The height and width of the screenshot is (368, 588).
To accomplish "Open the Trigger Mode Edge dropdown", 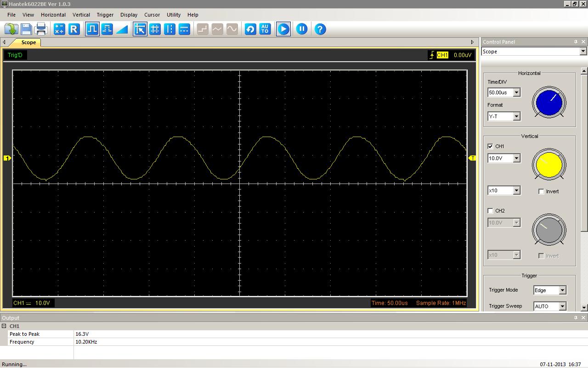I will [562, 290].
